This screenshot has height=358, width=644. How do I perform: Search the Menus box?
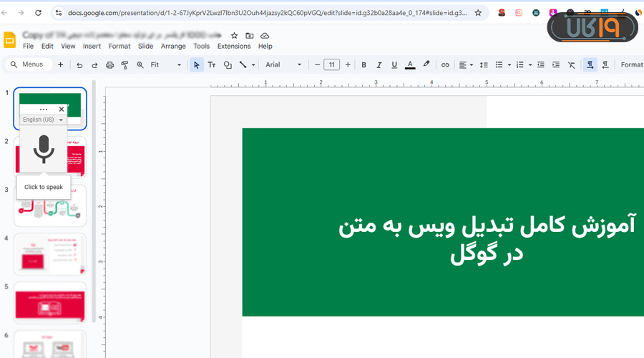point(29,64)
